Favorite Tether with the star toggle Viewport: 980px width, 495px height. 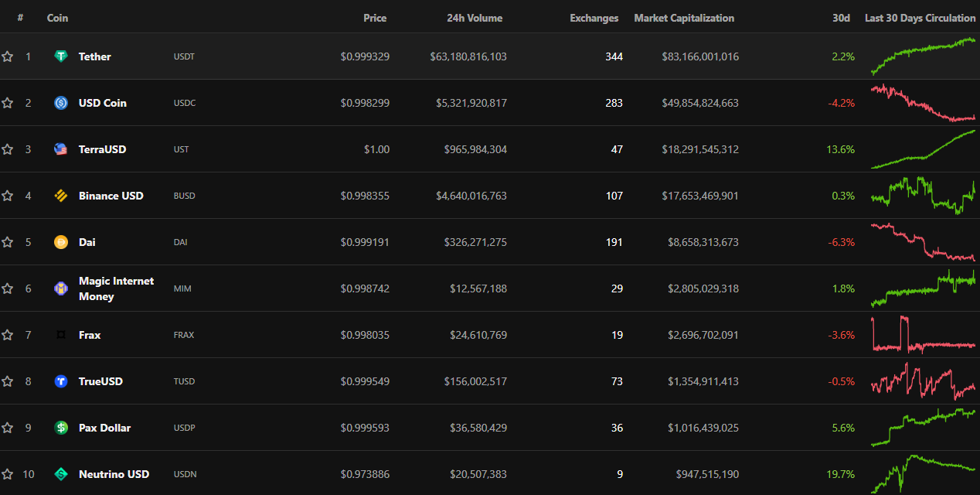[x=8, y=56]
